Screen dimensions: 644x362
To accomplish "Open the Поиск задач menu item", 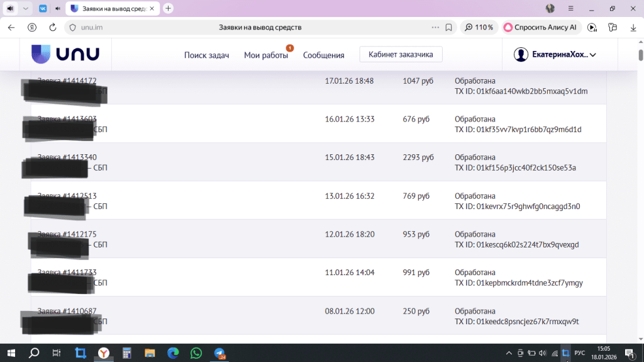I will coord(206,55).
